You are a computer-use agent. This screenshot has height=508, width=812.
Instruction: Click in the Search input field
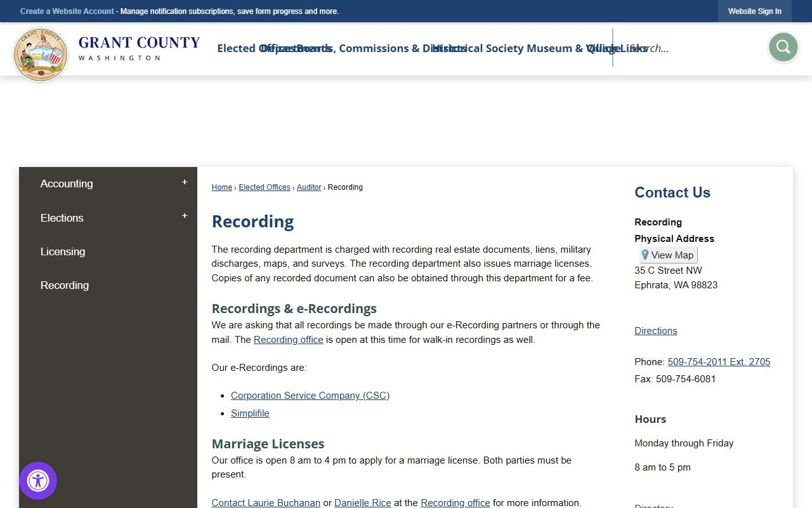(x=688, y=48)
